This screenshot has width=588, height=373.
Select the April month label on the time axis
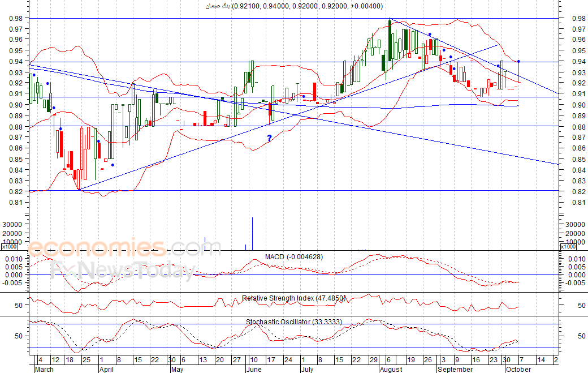pos(106,369)
